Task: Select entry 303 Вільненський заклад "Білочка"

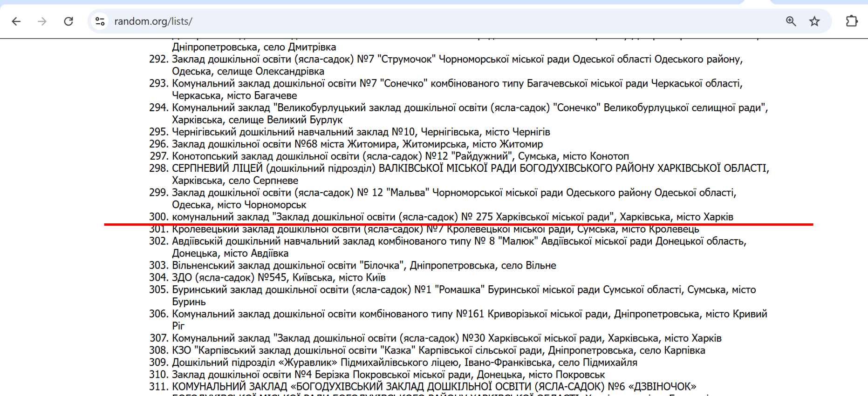Action: (x=363, y=266)
